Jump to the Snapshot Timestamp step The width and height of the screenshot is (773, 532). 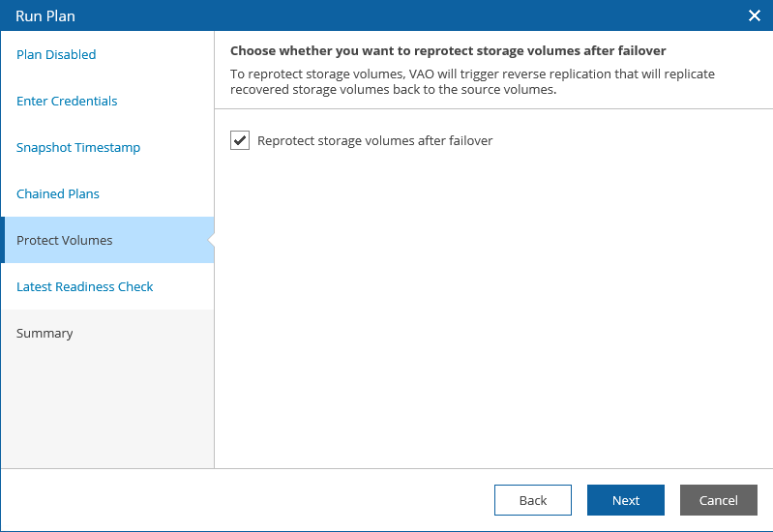point(78,148)
